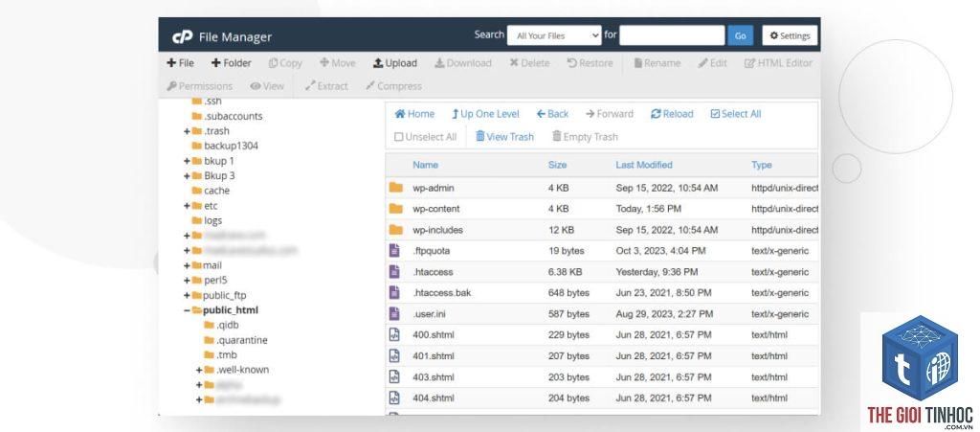Click Empty Trash

[585, 137]
